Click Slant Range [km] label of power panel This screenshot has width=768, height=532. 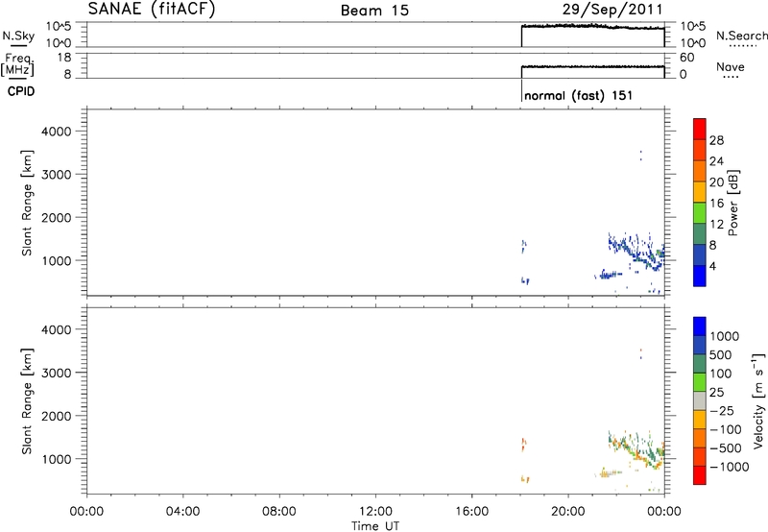27,203
